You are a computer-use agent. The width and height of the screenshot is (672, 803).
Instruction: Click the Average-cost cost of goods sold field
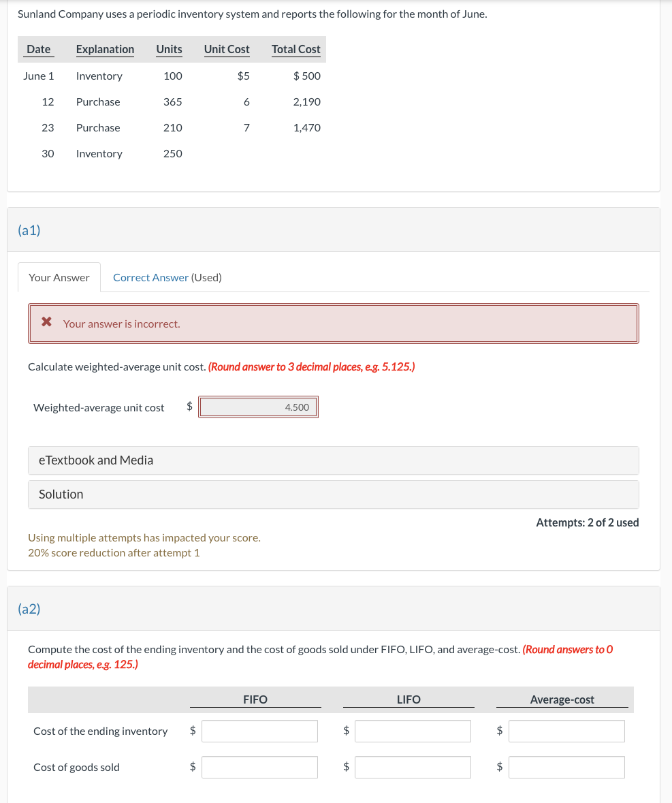click(566, 767)
